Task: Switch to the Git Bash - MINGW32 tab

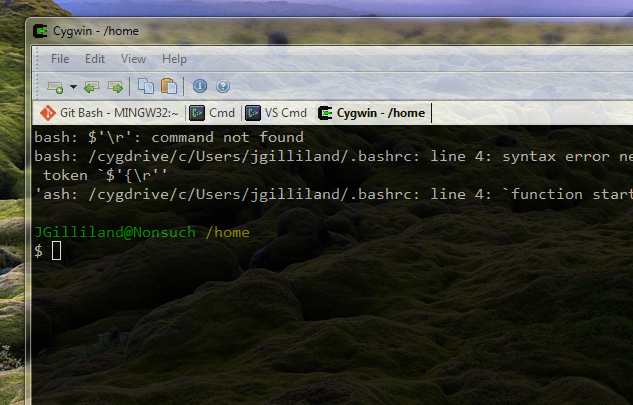Action: 109,113
